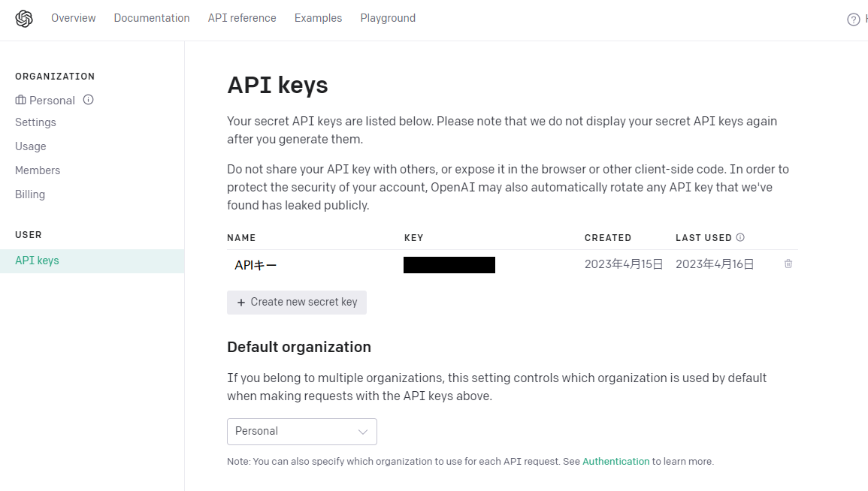The image size is (868, 491).
Task: Click the Last Used info icon
Action: 740,237
